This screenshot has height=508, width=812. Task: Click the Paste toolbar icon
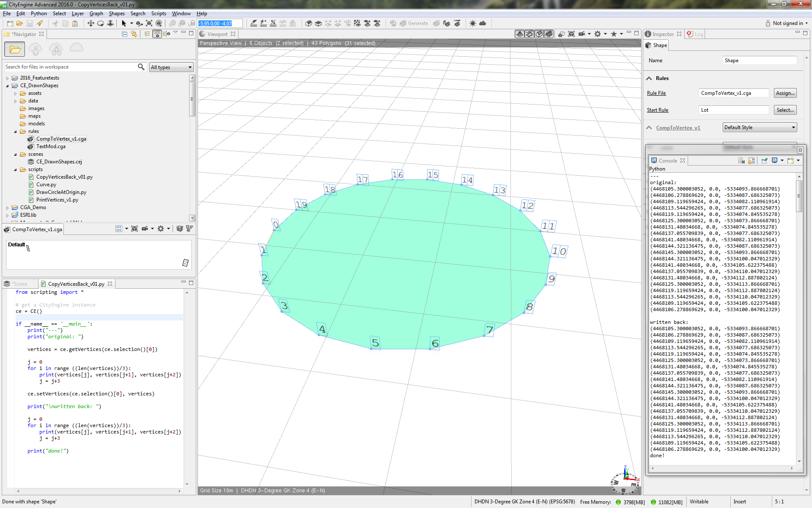pyautogui.click(x=75, y=23)
